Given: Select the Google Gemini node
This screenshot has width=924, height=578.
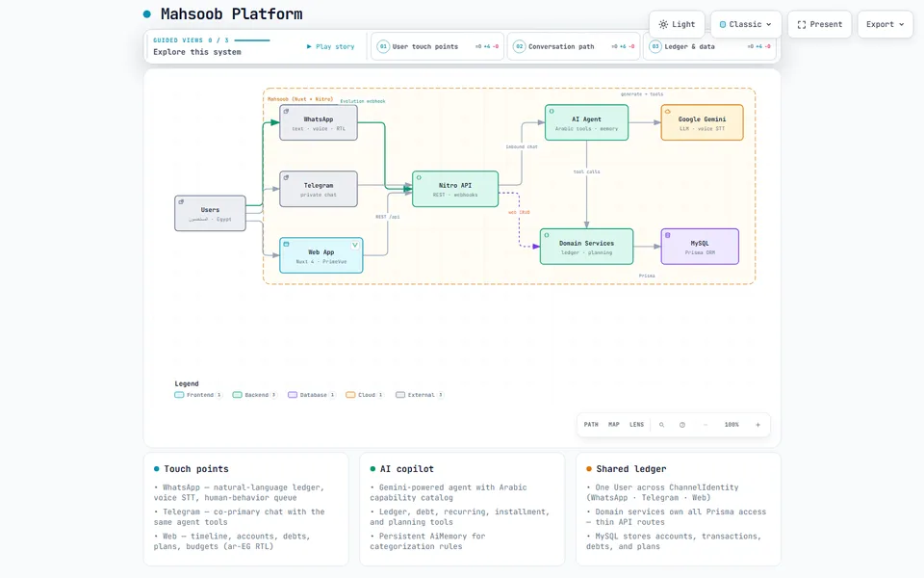Looking at the screenshot, I should [702, 122].
